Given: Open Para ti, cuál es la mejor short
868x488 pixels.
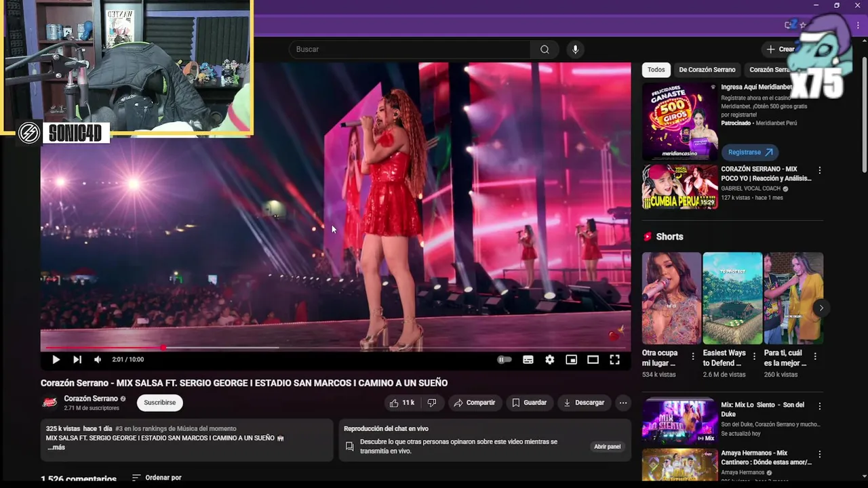Looking at the screenshot, I should pos(793,298).
